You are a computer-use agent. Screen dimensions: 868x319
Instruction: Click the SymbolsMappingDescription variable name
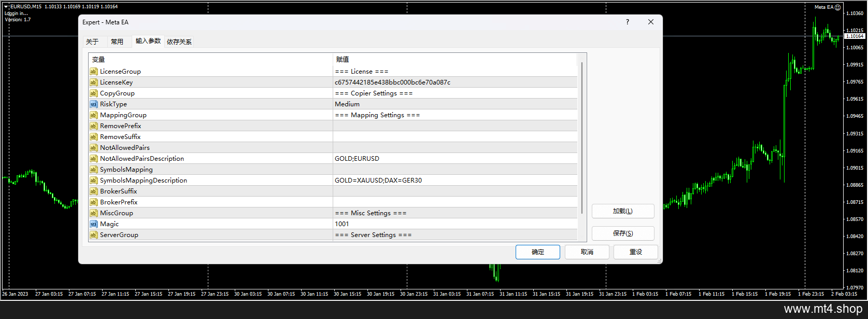(x=144, y=181)
